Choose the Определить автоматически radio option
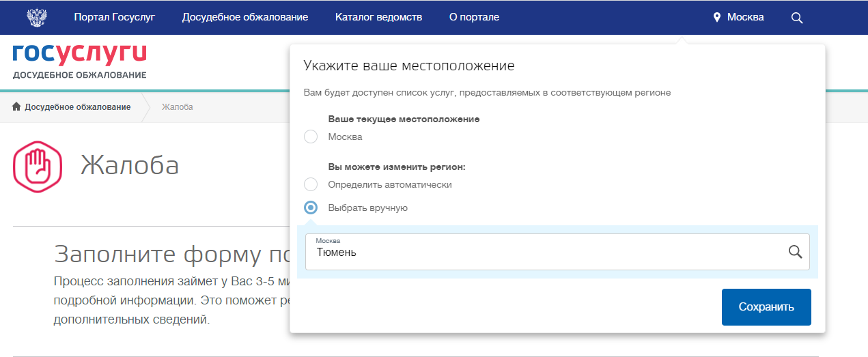Viewport: 868px width, 357px height. pyautogui.click(x=311, y=184)
